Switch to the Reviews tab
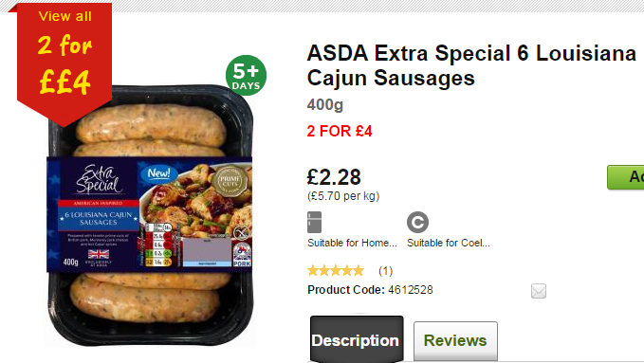The image size is (644, 363). tap(455, 341)
